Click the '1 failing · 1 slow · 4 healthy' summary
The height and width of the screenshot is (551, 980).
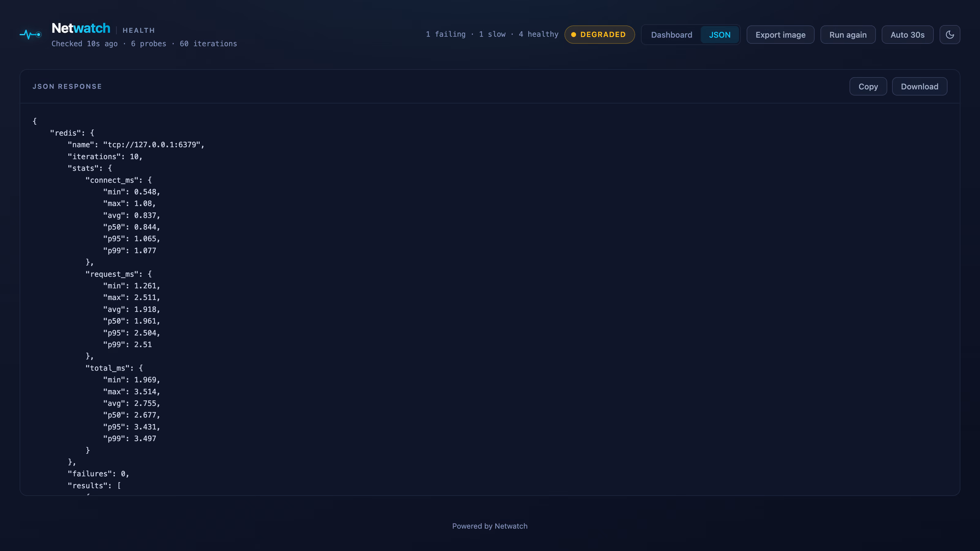pos(492,34)
